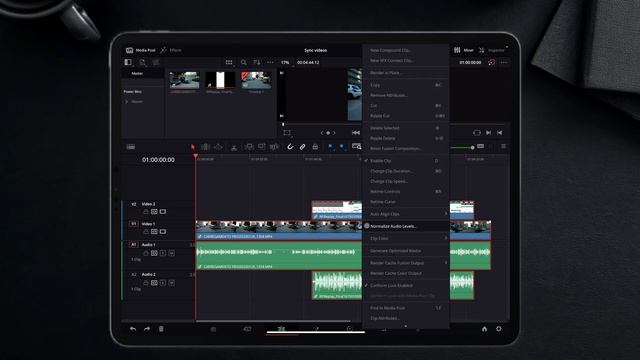Switch media pool to thumbnail grid view
Screen dimensions: 640x360
coord(229,62)
